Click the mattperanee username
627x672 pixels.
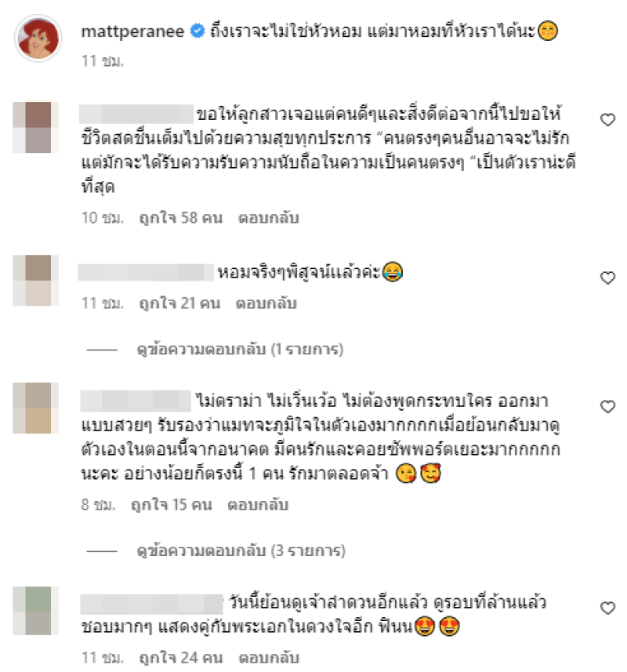[x=132, y=31]
